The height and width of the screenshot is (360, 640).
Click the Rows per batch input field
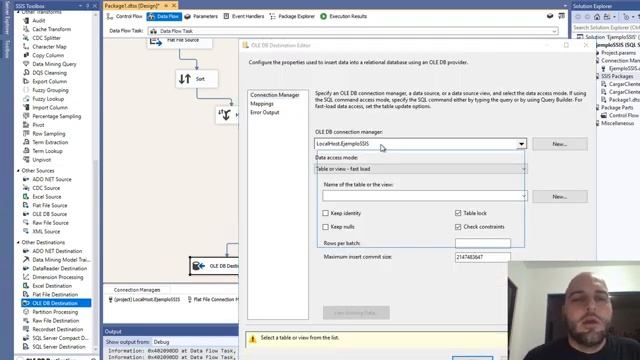coord(483,243)
